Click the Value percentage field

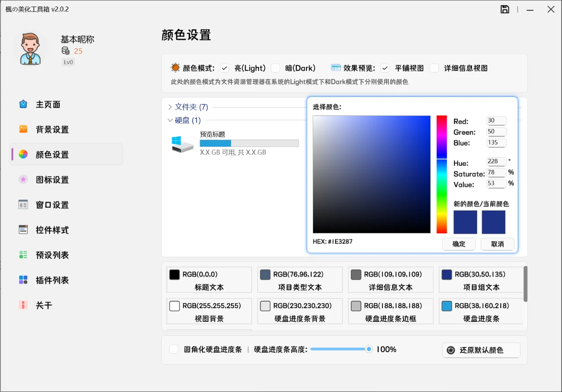tap(497, 183)
